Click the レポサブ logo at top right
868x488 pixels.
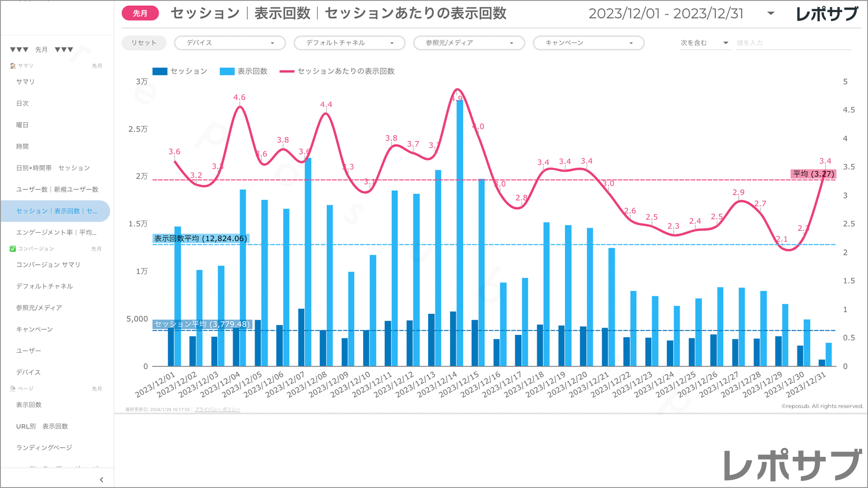pos(827,14)
